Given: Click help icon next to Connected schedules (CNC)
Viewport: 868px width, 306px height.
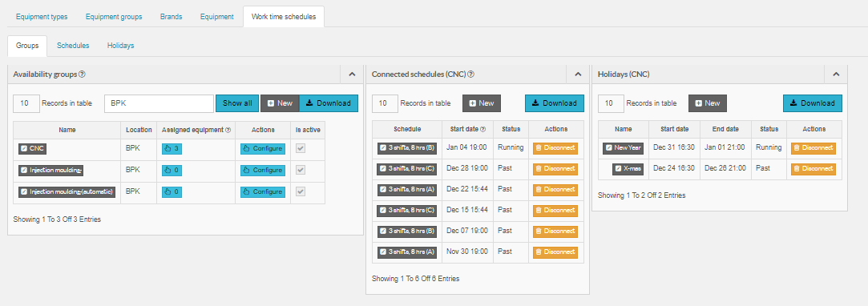Looking at the screenshot, I should pos(471,74).
